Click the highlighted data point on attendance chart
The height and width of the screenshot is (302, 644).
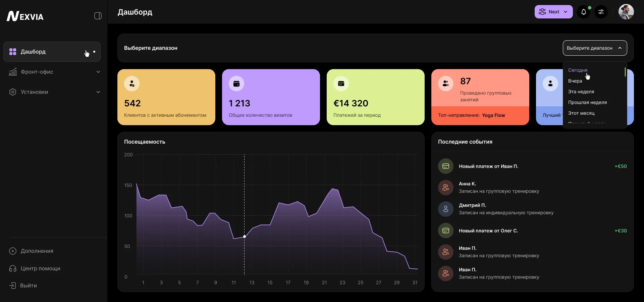point(245,237)
